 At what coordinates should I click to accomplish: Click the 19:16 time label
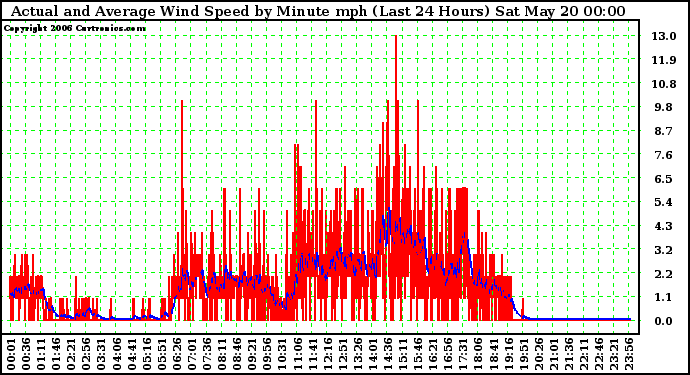pos(508,354)
